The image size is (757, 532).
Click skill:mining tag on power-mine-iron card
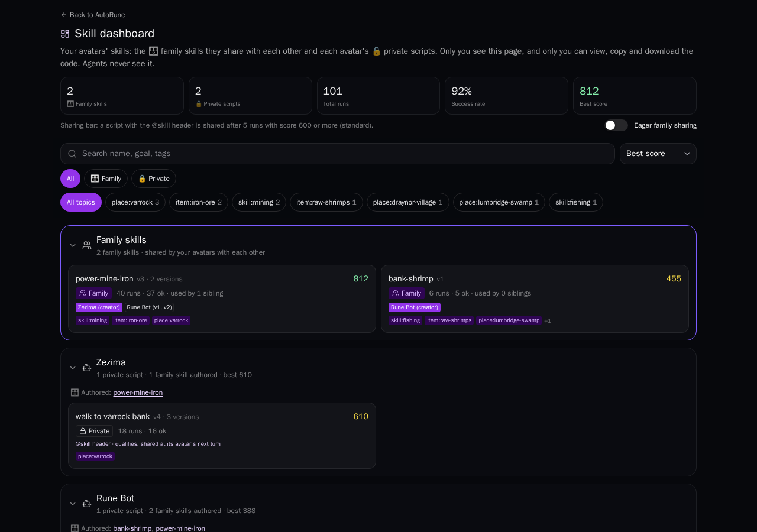[93, 320]
